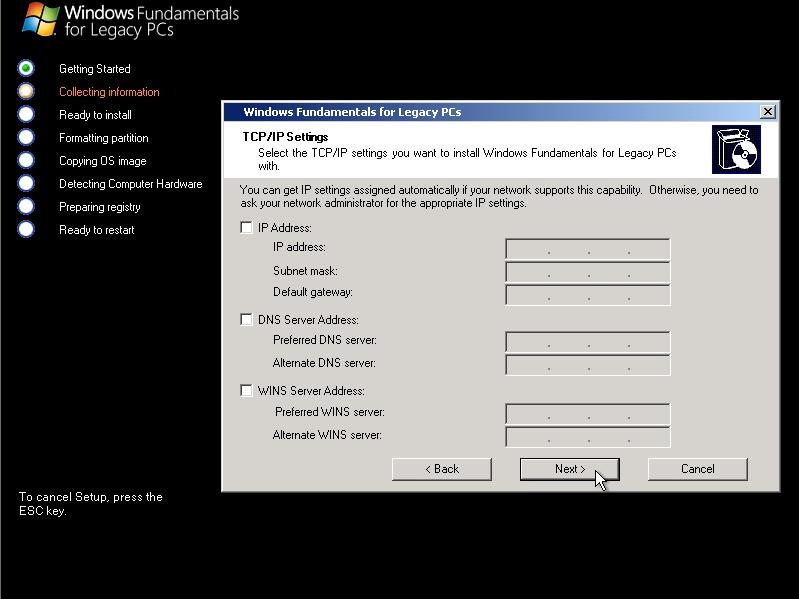Close the Windows Fundamentals dialog
Image resolution: width=799 pixels, height=599 pixels.
tap(767, 112)
